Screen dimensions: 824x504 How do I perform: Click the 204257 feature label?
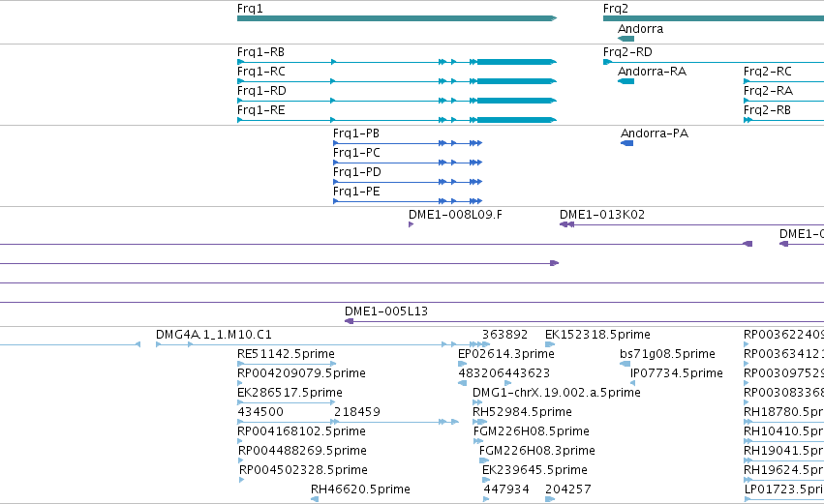(568, 489)
